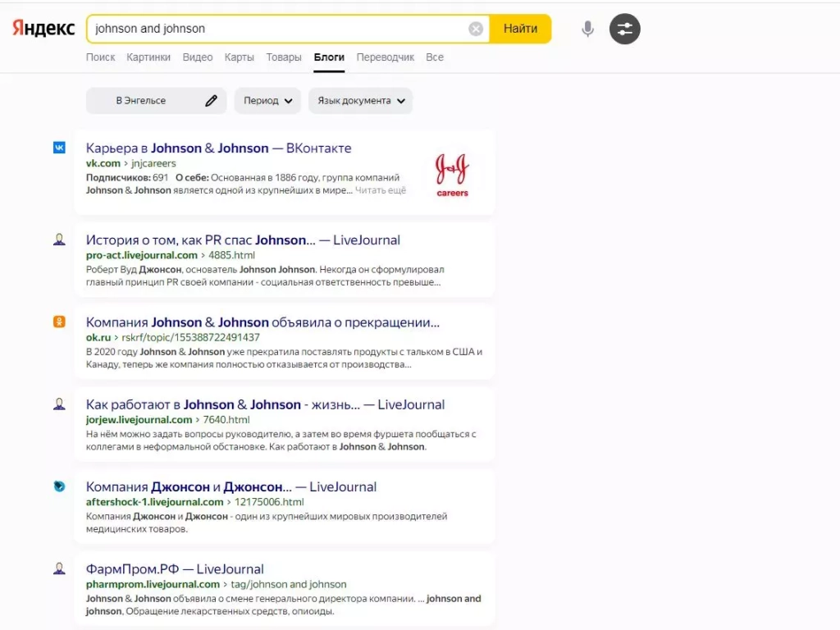
Task: Open Компания Джонсон и Джонсон LiveJournal result
Action: 231,487
